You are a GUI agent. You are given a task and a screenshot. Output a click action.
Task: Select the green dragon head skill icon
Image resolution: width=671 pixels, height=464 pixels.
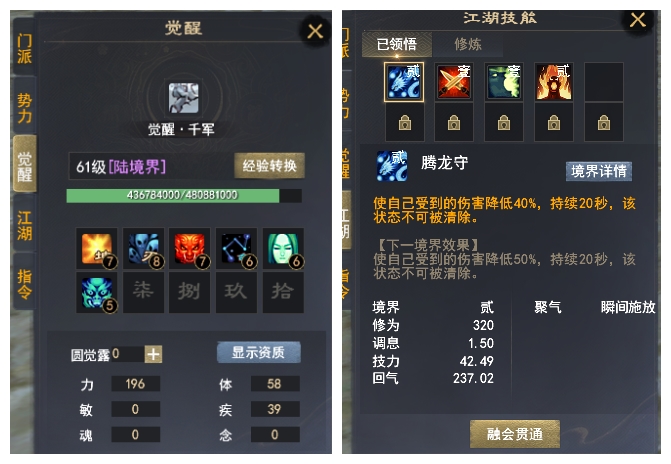coord(504,82)
